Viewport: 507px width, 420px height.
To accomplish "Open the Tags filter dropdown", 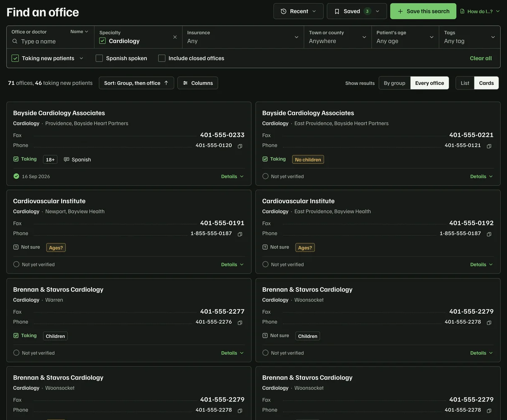I will [x=470, y=37].
